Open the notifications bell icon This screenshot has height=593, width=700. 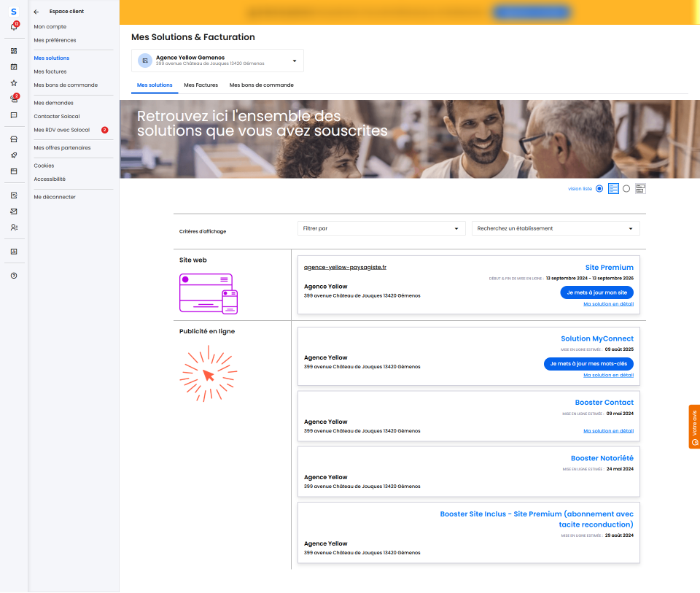coord(13,27)
